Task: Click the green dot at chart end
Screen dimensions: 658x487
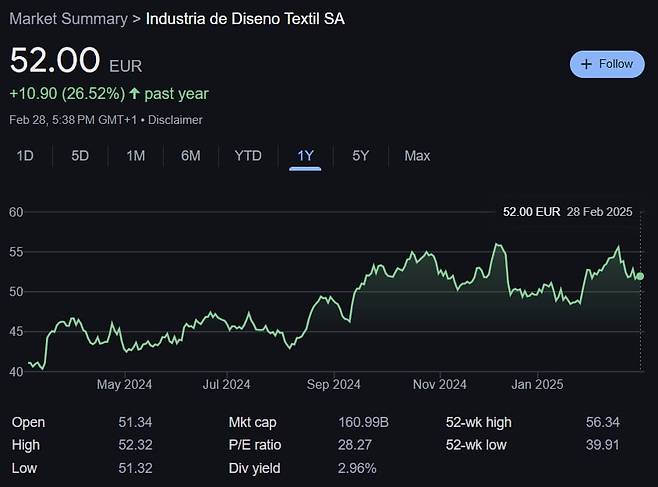Action: click(x=640, y=276)
